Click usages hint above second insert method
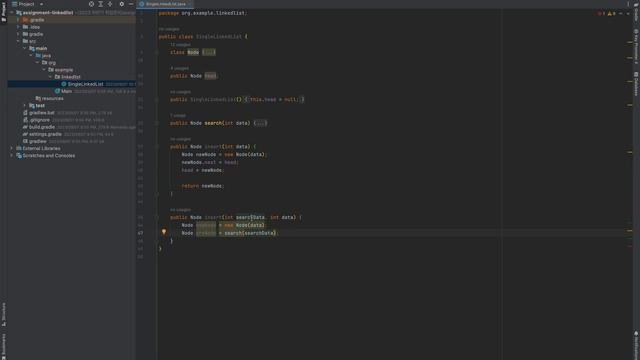This screenshot has height=360, width=640. 180,209
